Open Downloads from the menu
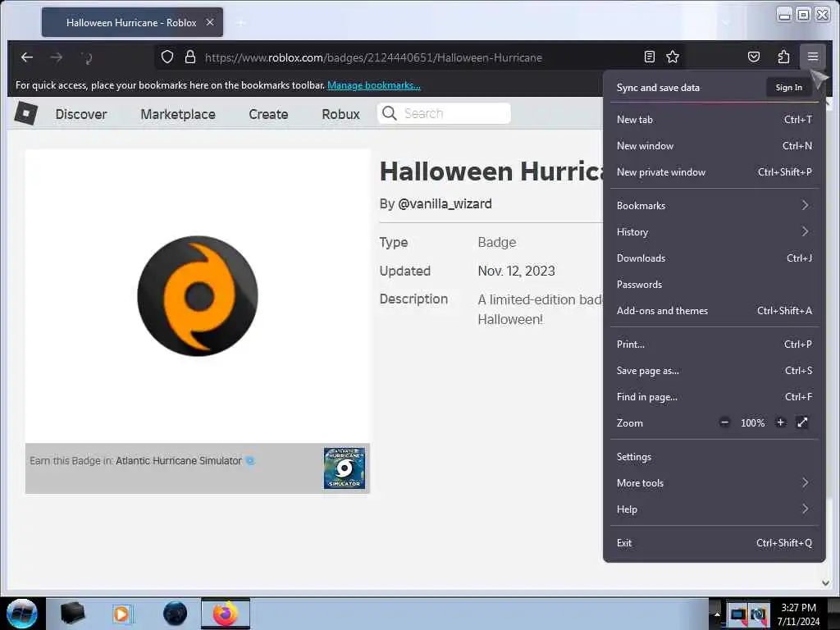The width and height of the screenshot is (840, 630). pyautogui.click(x=714, y=258)
